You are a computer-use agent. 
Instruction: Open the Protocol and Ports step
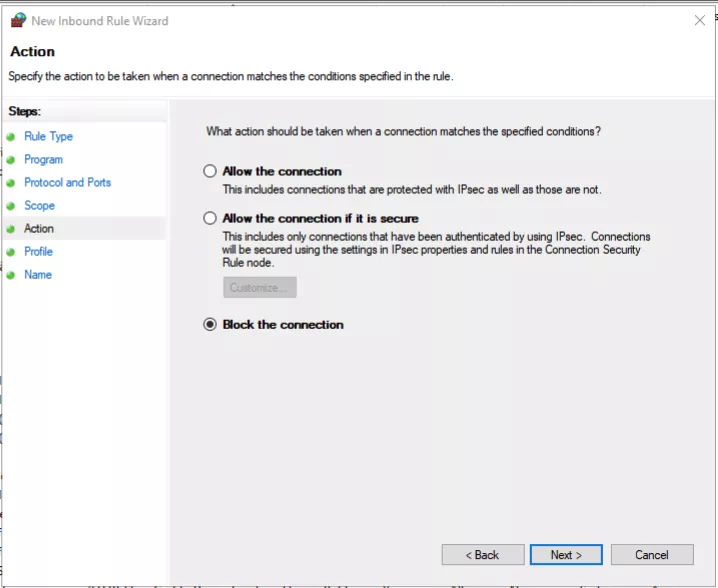(67, 183)
